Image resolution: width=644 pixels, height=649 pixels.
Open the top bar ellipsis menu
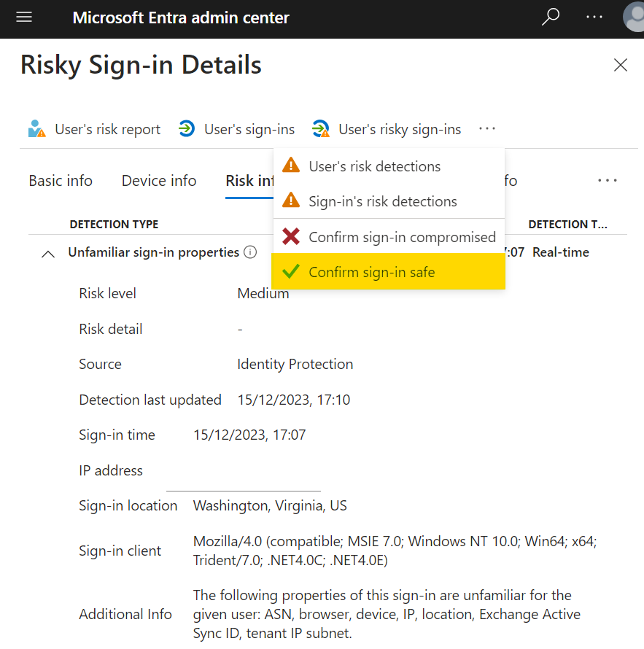pos(594,18)
